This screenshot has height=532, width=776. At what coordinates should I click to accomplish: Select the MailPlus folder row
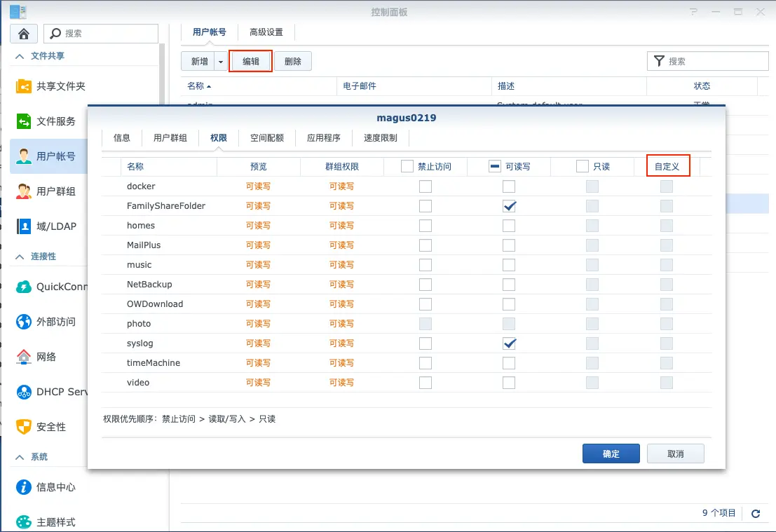[407, 245]
